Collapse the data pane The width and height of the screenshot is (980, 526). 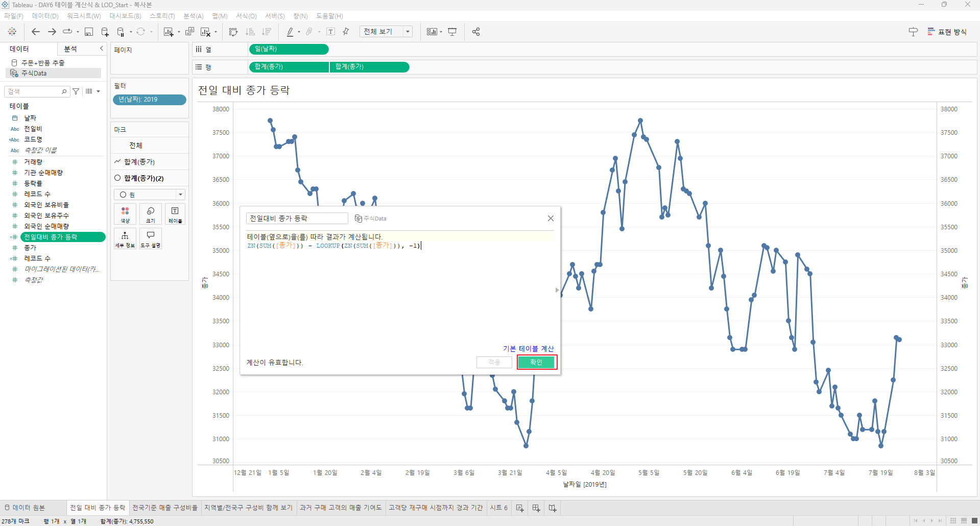pyautogui.click(x=102, y=49)
